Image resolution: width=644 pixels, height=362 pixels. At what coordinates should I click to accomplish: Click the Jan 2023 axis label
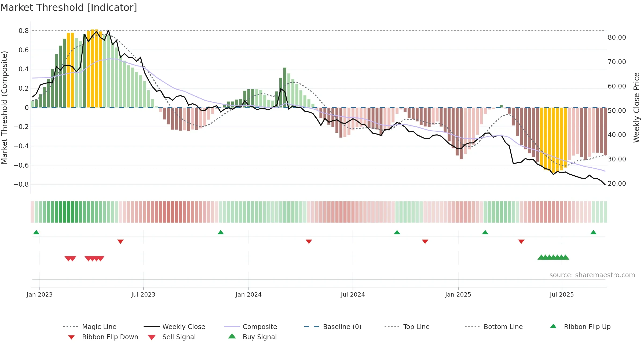[x=40, y=294]
